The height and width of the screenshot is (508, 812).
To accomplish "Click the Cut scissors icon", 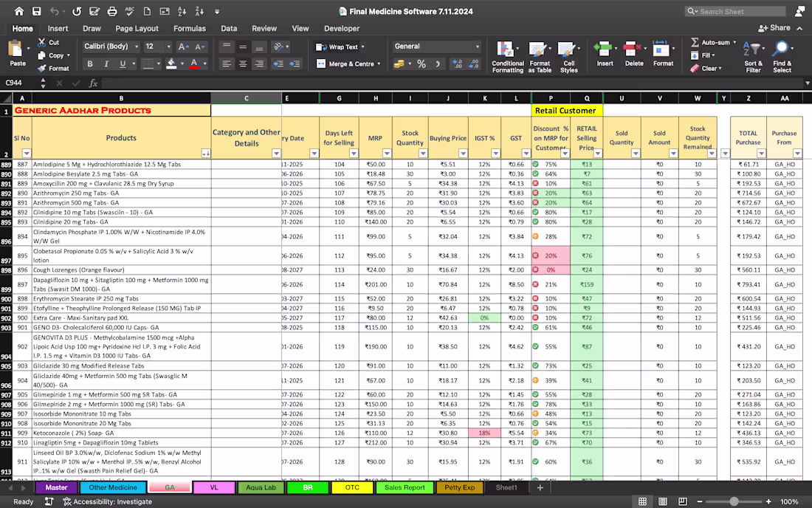I will 42,42.
